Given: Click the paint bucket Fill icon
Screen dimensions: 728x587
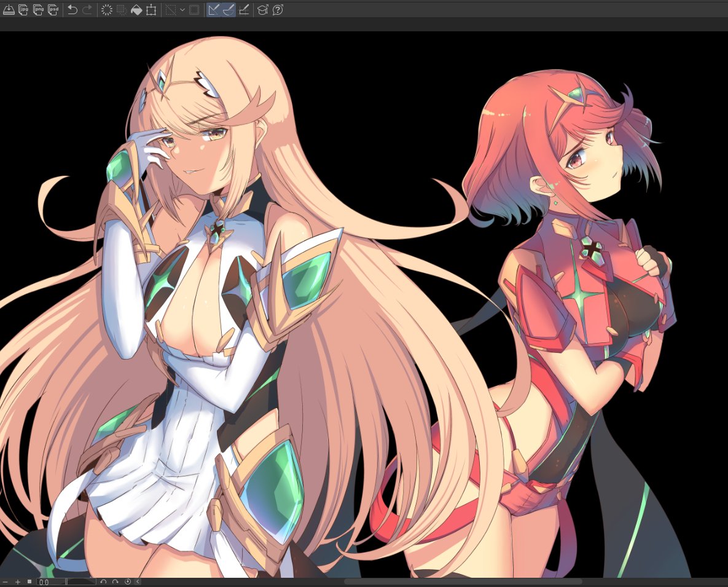Looking at the screenshot, I should pos(136,10).
